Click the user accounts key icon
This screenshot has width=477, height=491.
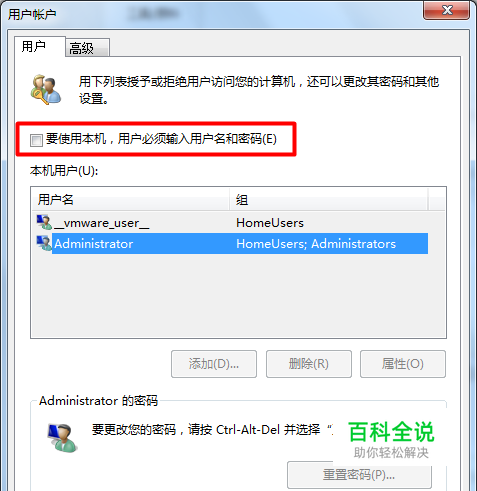point(46,89)
